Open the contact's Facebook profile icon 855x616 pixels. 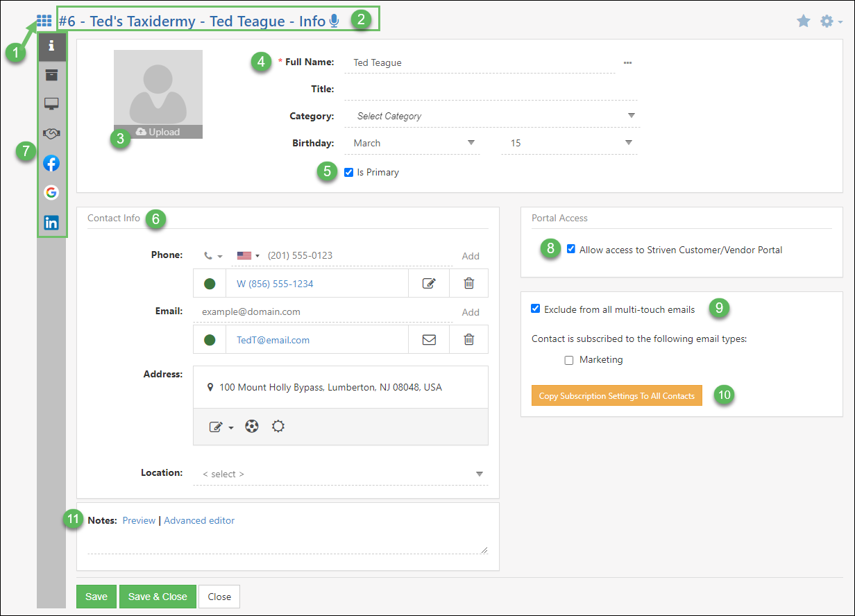pos(51,163)
